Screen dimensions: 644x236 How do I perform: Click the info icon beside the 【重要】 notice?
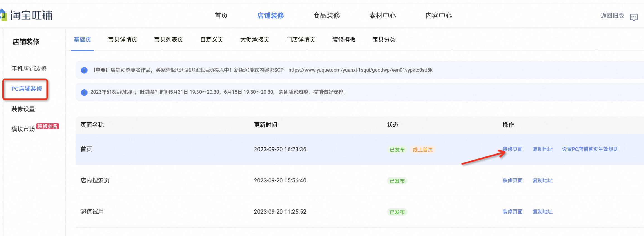pyautogui.click(x=84, y=70)
